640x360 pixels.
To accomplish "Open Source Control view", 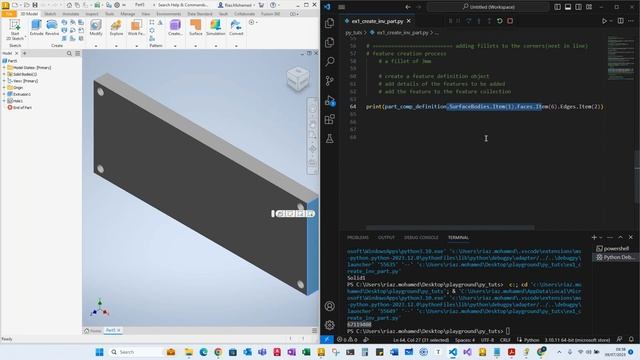I will (330, 80).
